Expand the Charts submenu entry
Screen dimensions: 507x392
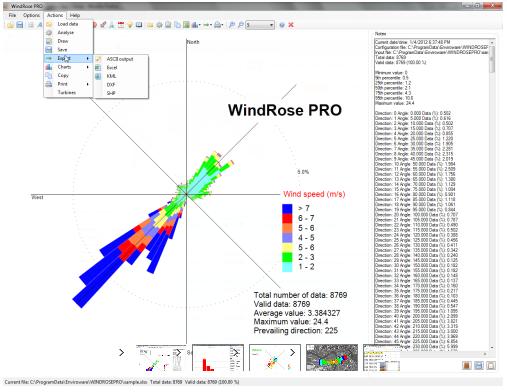(x=68, y=67)
